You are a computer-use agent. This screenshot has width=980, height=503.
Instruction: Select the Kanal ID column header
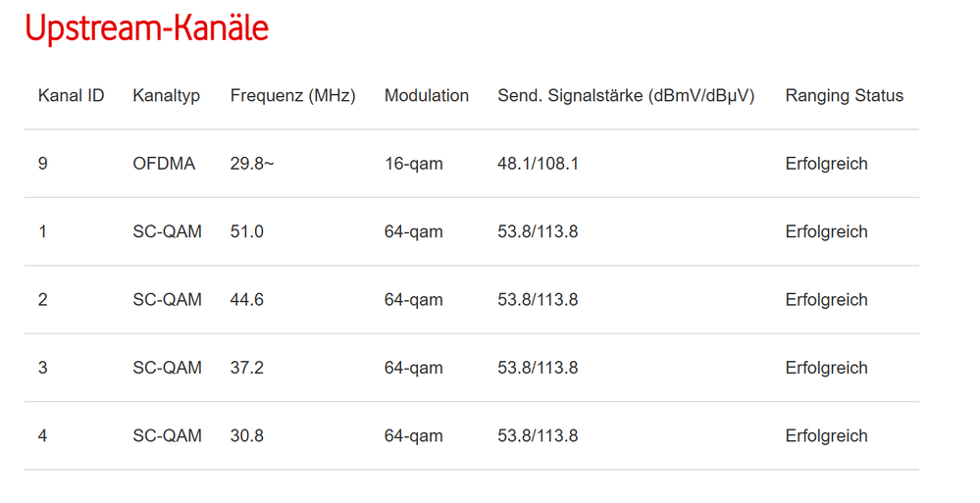[71, 96]
